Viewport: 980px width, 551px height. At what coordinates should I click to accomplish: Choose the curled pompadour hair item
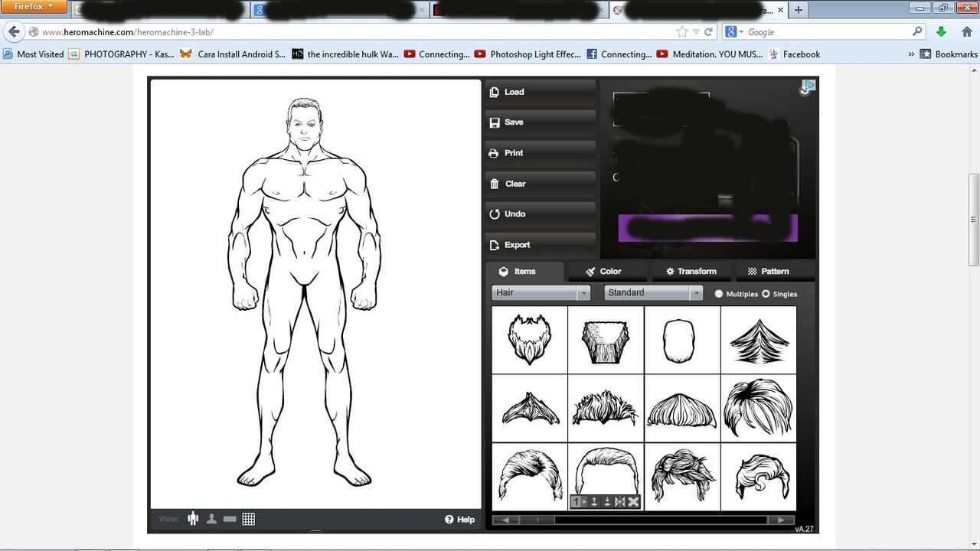coord(758,476)
